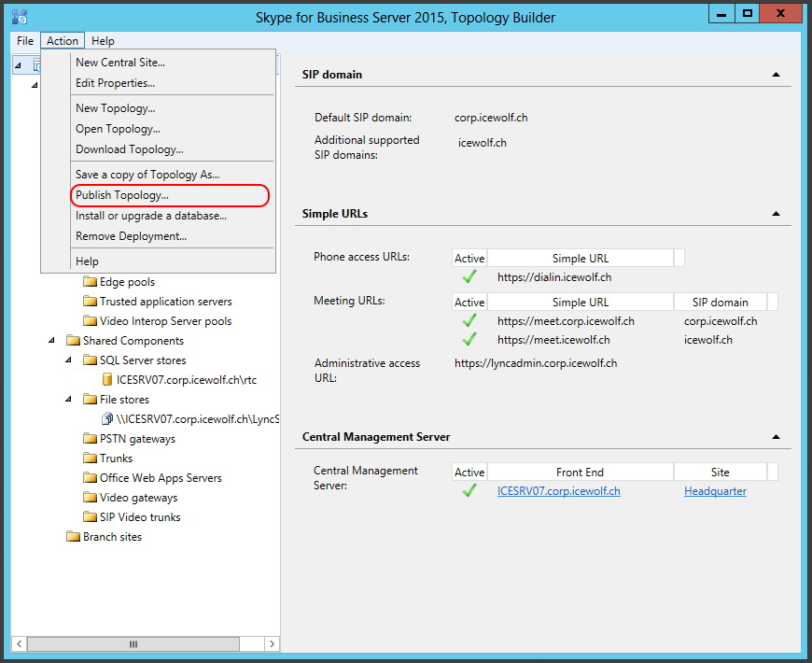Screen dimensions: 812x663
Task: Collapse the Central Management Server section
Action: tap(776, 437)
